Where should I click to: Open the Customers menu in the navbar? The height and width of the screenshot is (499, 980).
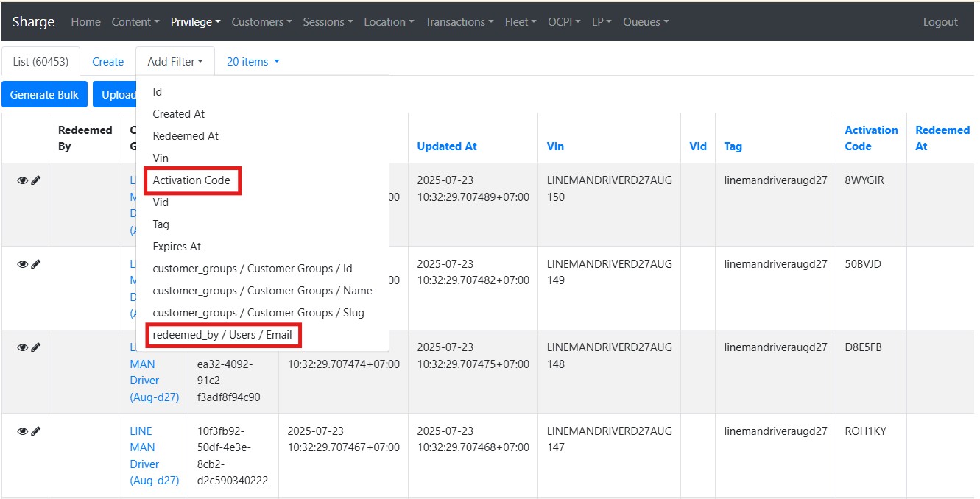click(261, 22)
